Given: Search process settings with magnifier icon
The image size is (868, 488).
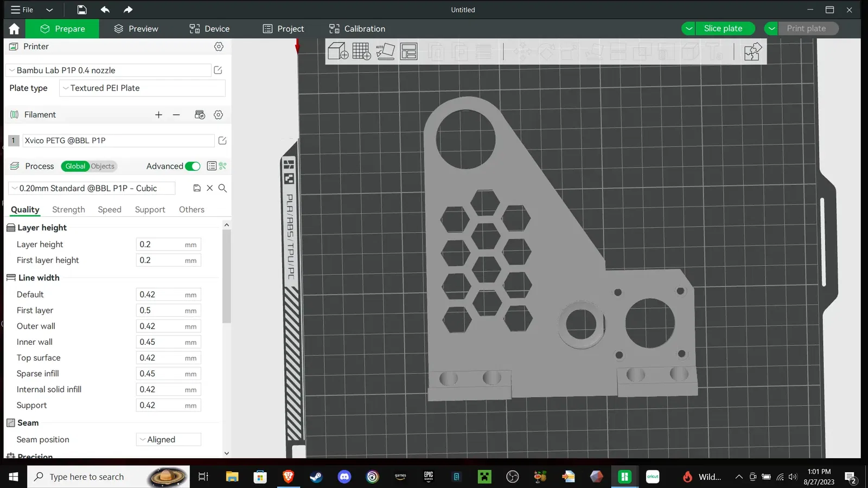Looking at the screenshot, I should (x=222, y=188).
